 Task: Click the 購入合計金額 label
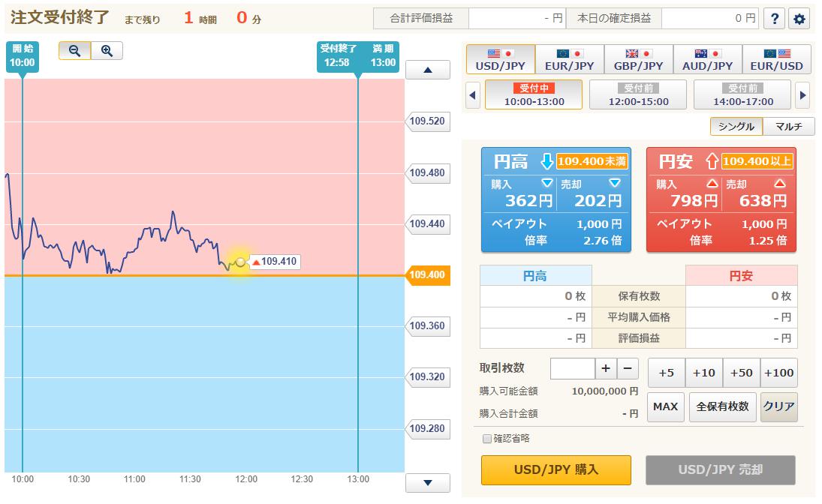pyautogui.click(x=508, y=414)
